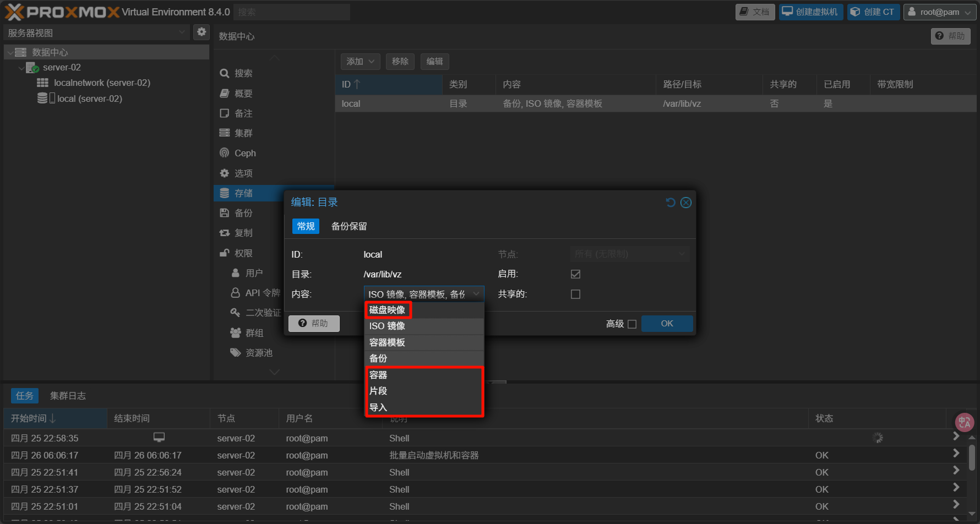Image resolution: width=980 pixels, height=524 pixels.
Task: Click the 二次验证 key icon entry
Action: 256,313
